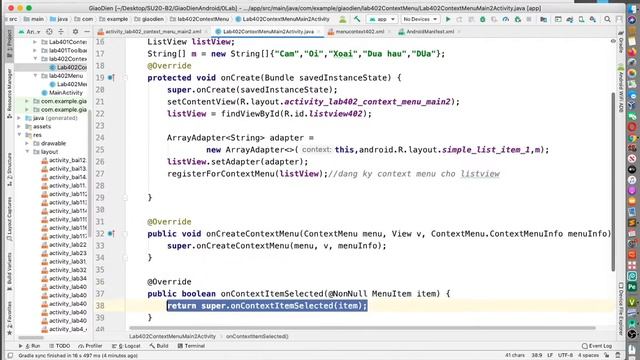Click the Android user icon left of hammer
Image resolution: width=640 pixels, height=360 pixels.
click(343, 19)
